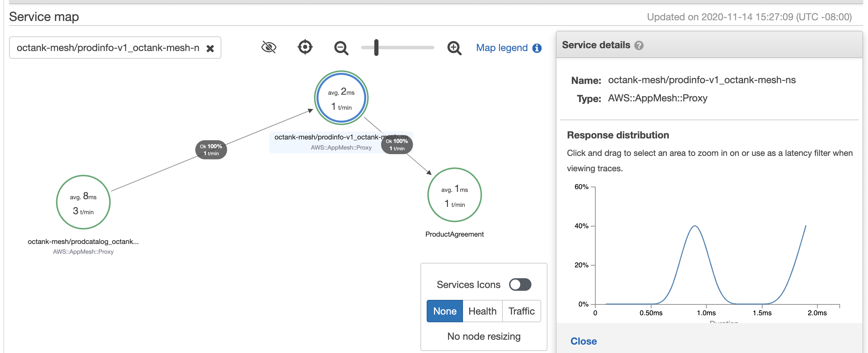Clear the service filter with the X icon
The height and width of the screenshot is (353, 868).
pos(210,48)
